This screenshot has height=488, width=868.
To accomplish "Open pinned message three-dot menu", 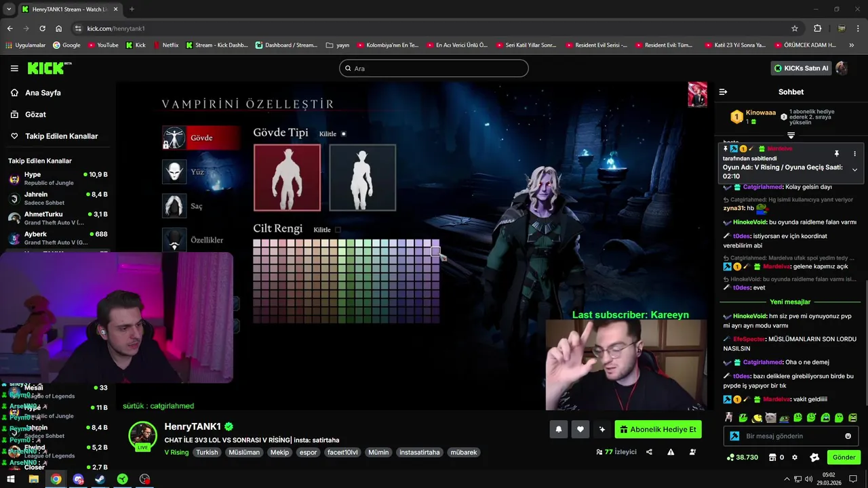I will tap(854, 154).
